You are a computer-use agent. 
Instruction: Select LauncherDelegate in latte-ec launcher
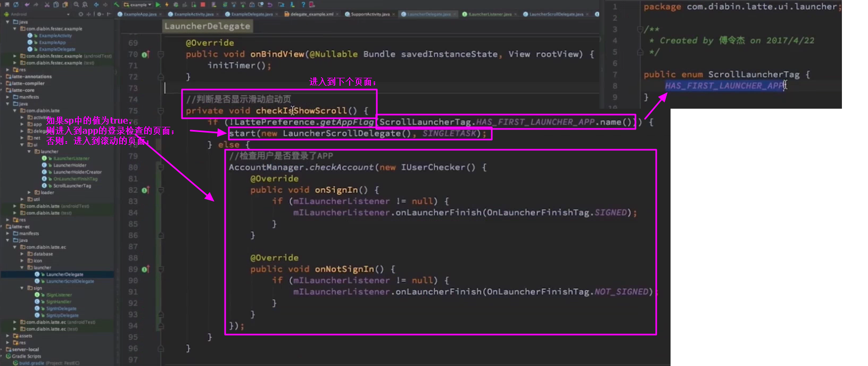click(64, 274)
